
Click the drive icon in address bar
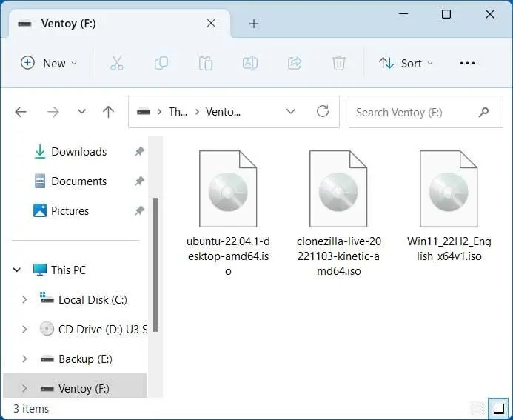[x=144, y=112]
